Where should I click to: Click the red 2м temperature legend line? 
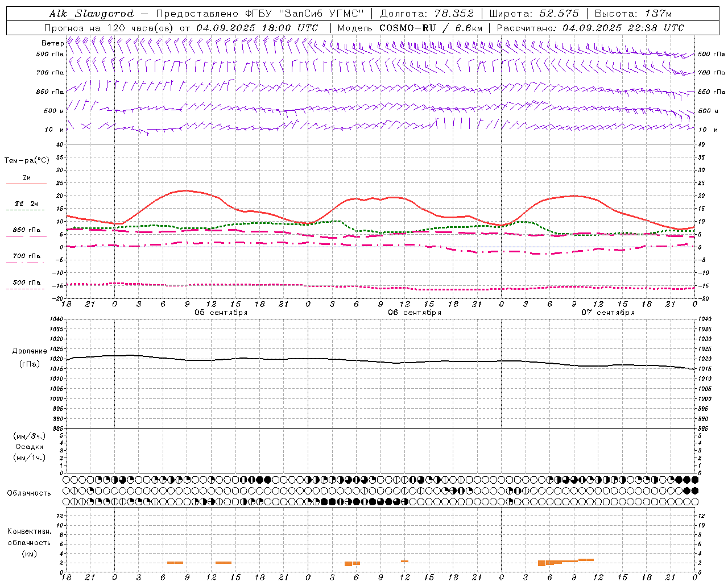coord(26,184)
